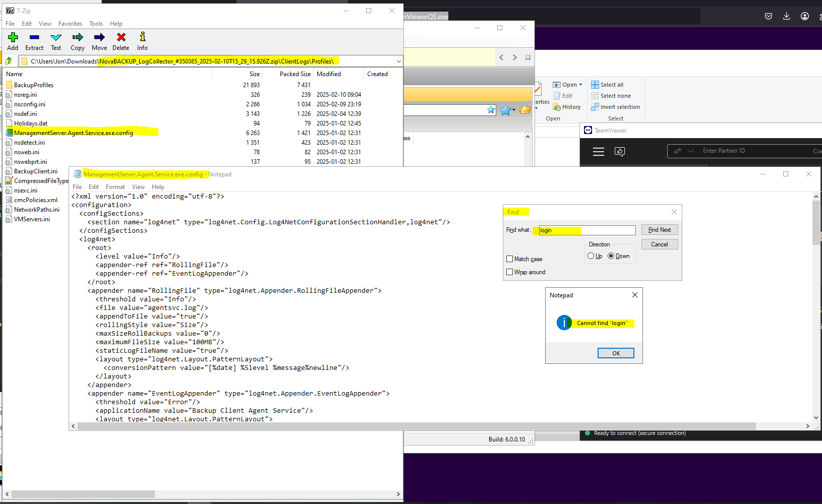
Task: Go up one folder level in 7-Zip
Action: [9, 61]
